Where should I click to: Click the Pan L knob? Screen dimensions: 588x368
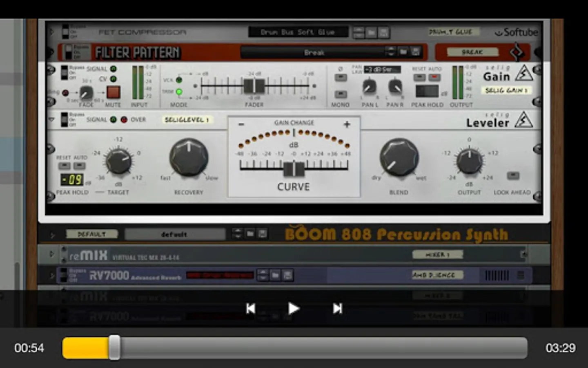pos(369,87)
